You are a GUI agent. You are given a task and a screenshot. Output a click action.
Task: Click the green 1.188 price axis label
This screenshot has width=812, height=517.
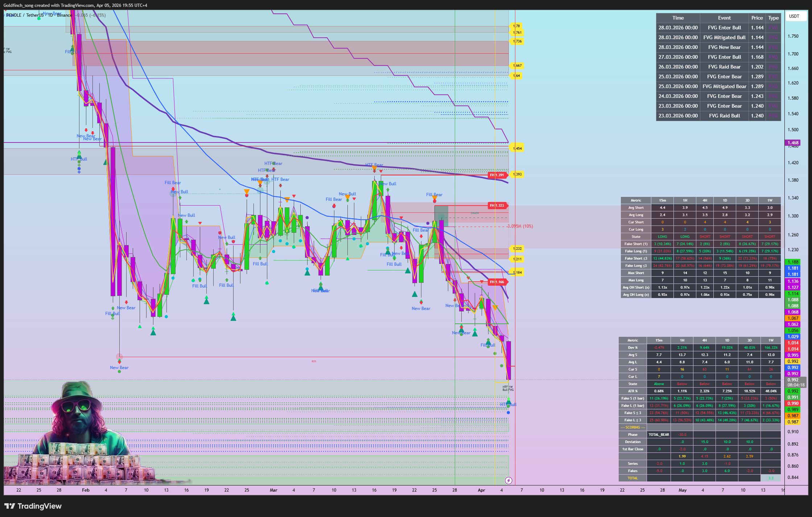coord(793,262)
